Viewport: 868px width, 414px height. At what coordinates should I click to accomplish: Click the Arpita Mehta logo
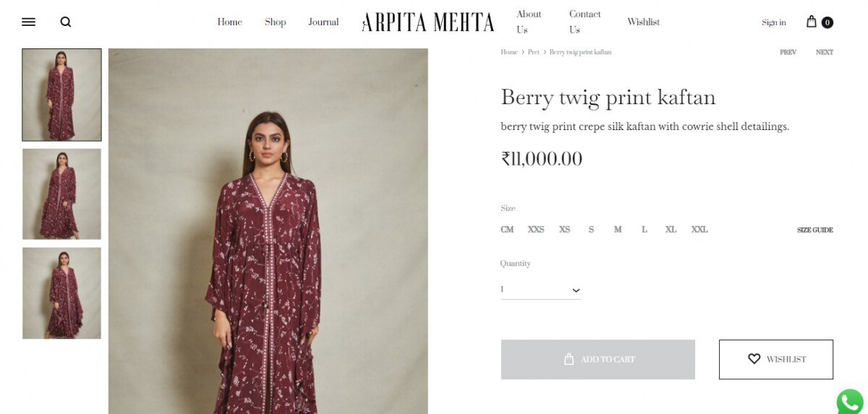pyautogui.click(x=428, y=22)
